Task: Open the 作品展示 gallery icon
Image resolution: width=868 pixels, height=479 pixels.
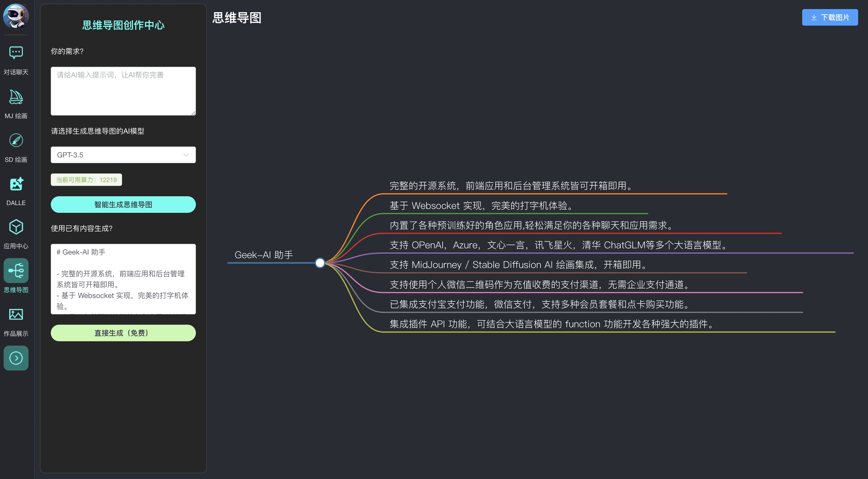Action: click(16, 314)
